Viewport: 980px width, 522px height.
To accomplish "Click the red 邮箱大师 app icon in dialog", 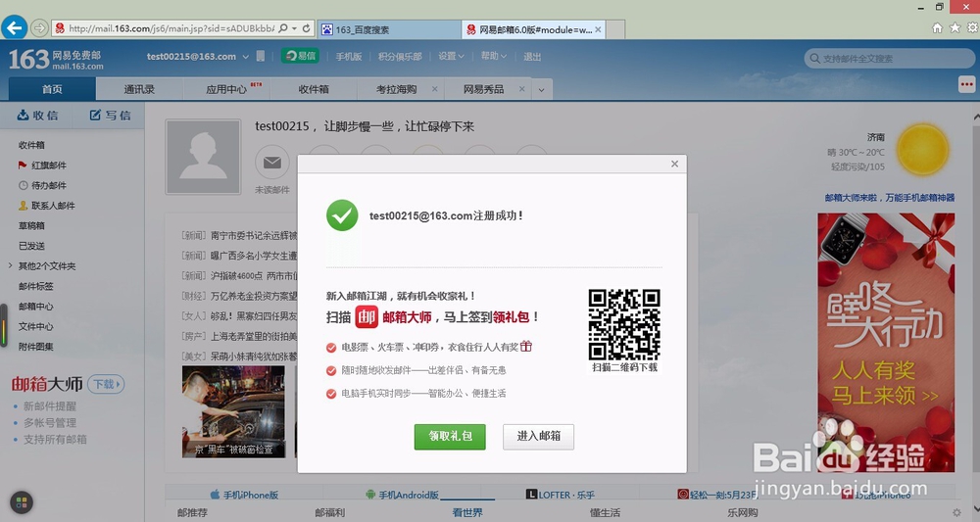I will pyautogui.click(x=367, y=317).
